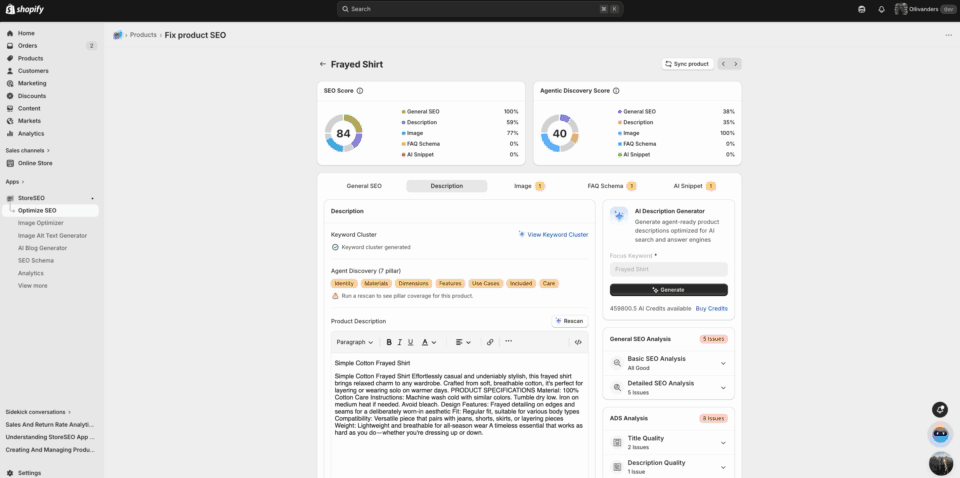Switch to HTML code view in editor
This screenshot has width=960, height=478.
point(578,342)
